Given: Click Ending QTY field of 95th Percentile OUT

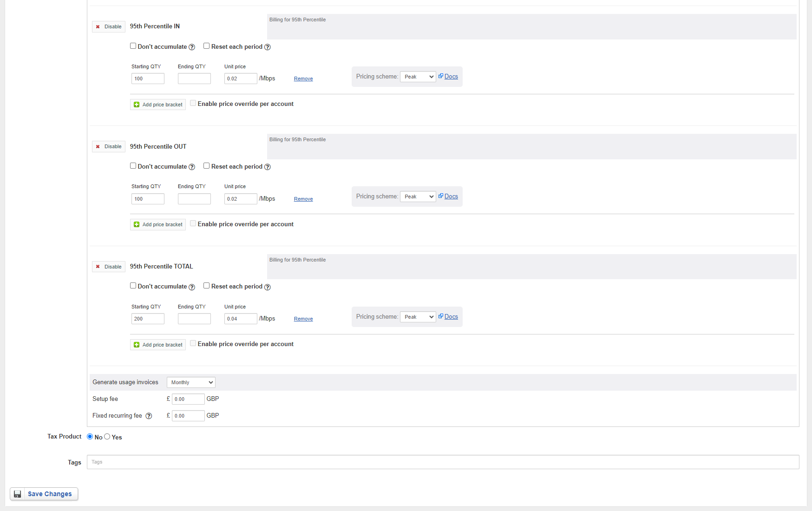Looking at the screenshot, I should click(194, 199).
